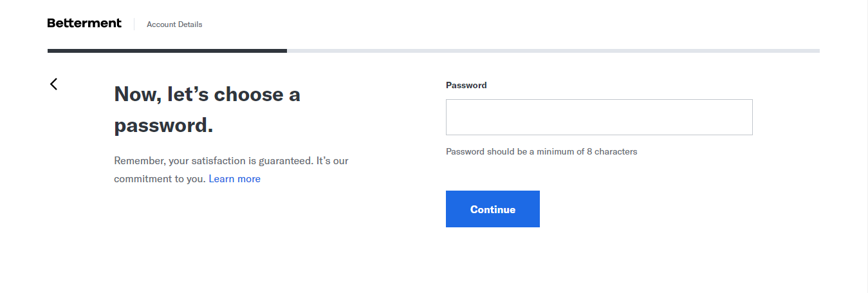Click the Password field label
This screenshot has width=868, height=293.
(x=466, y=85)
